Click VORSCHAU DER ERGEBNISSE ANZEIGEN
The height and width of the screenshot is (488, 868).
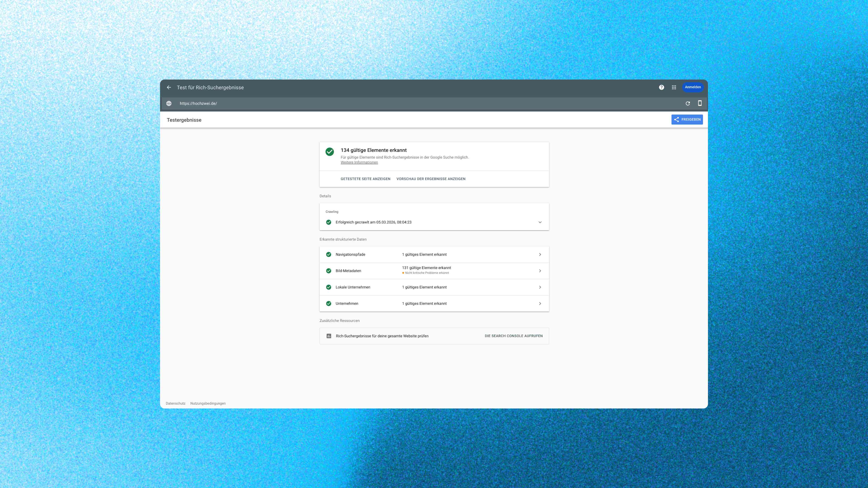click(431, 179)
